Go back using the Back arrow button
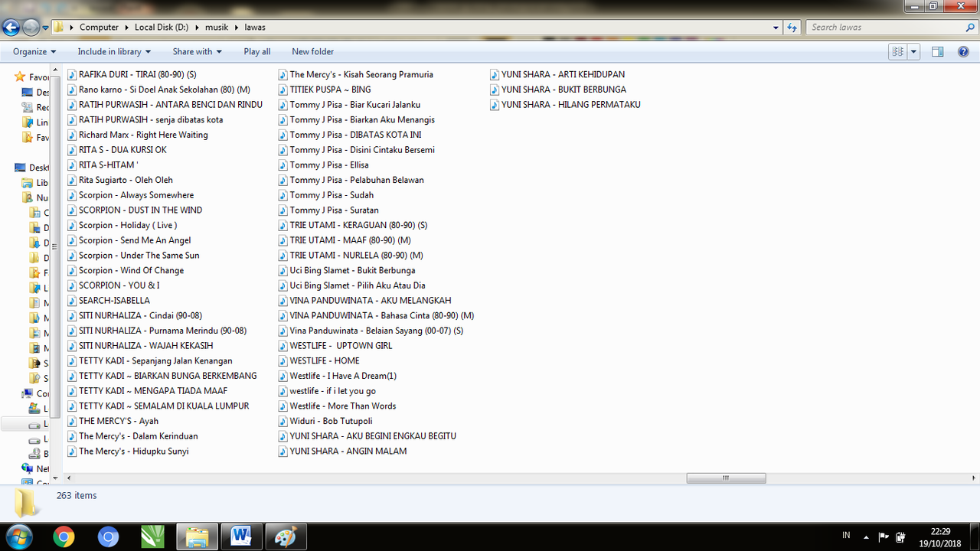The image size is (980, 551). point(11,28)
